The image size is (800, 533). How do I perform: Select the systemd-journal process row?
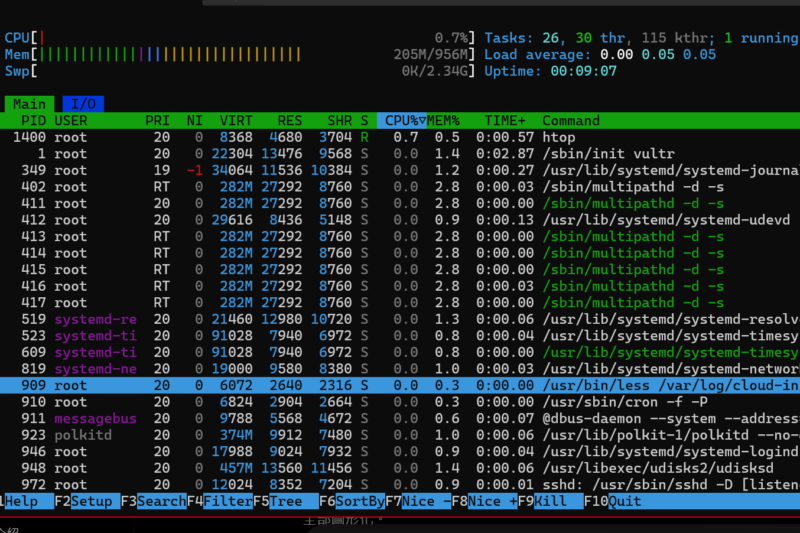(400, 170)
